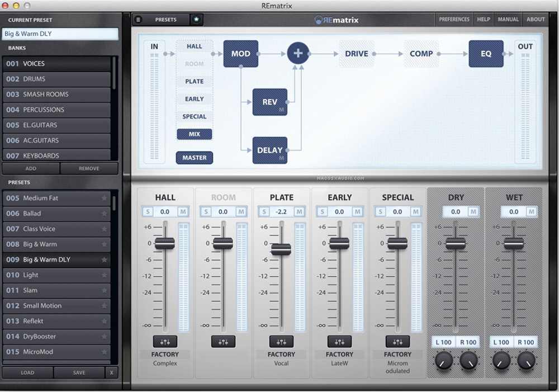Favorite the DryBooster preset star

coord(104,336)
